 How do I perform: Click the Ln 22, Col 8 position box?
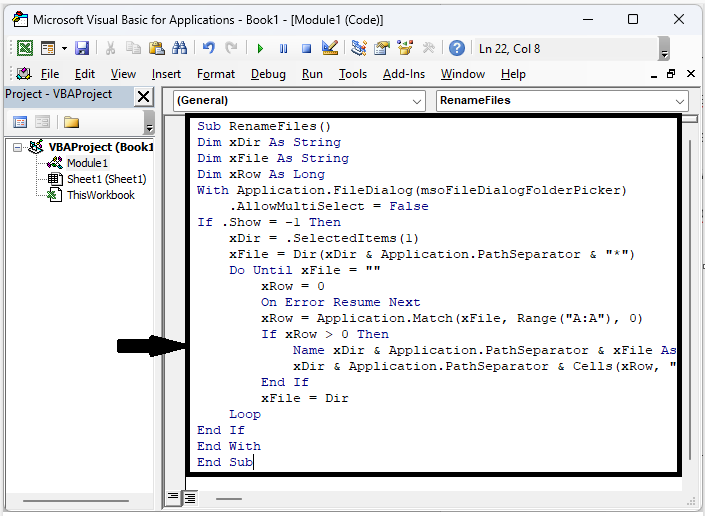pyautogui.click(x=566, y=49)
